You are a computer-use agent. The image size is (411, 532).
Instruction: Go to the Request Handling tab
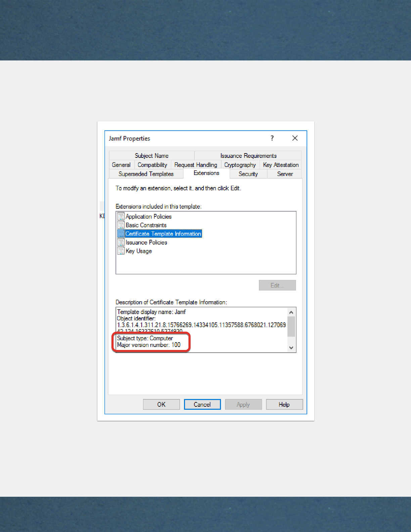(x=196, y=165)
